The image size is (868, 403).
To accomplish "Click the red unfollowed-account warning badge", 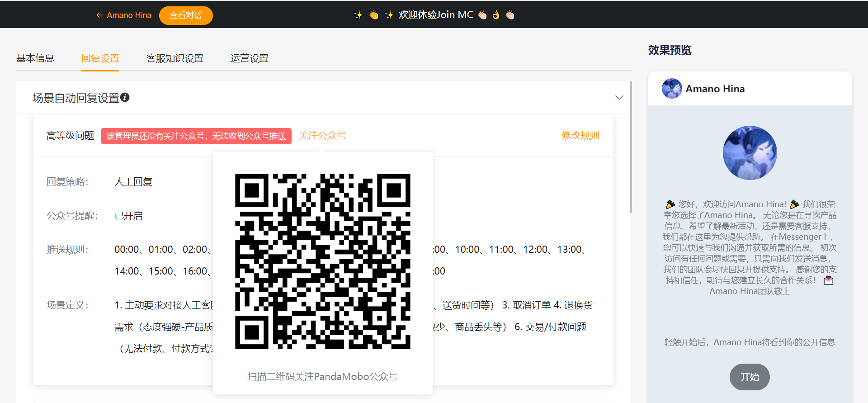I will click(196, 136).
